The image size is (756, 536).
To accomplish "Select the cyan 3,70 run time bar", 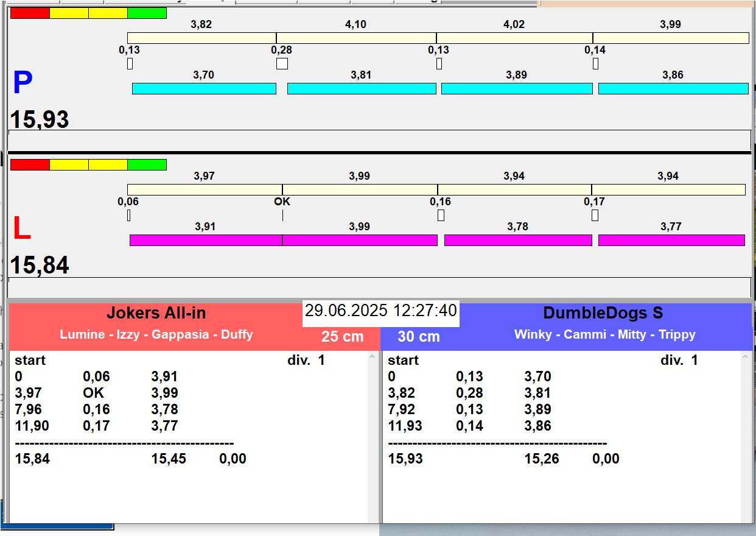I will (x=204, y=88).
